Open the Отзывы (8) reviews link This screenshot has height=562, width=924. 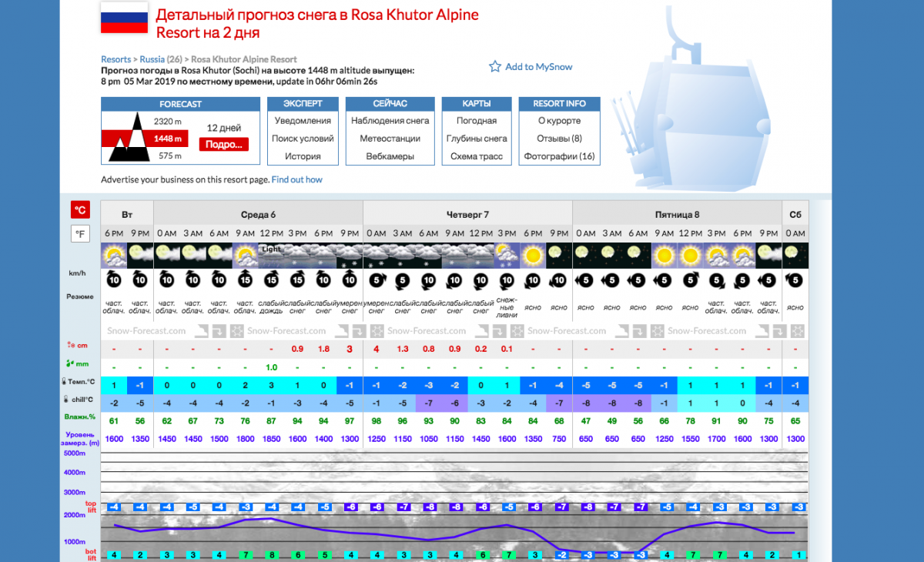click(x=560, y=139)
